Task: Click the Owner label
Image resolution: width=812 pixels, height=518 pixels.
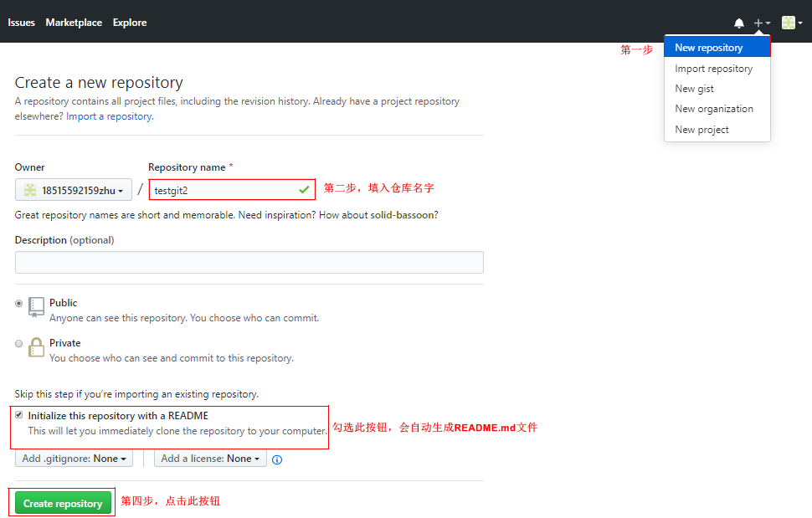Action: point(29,167)
